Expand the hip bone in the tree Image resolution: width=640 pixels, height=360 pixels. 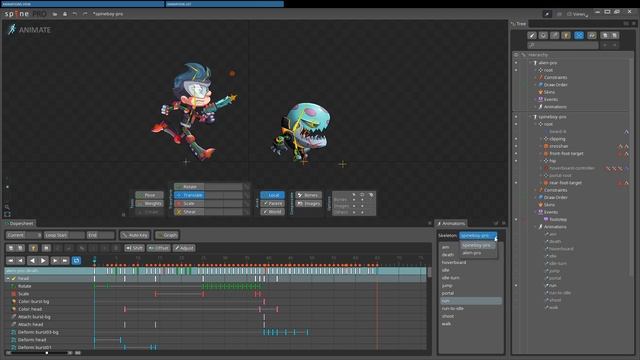point(541,161)
